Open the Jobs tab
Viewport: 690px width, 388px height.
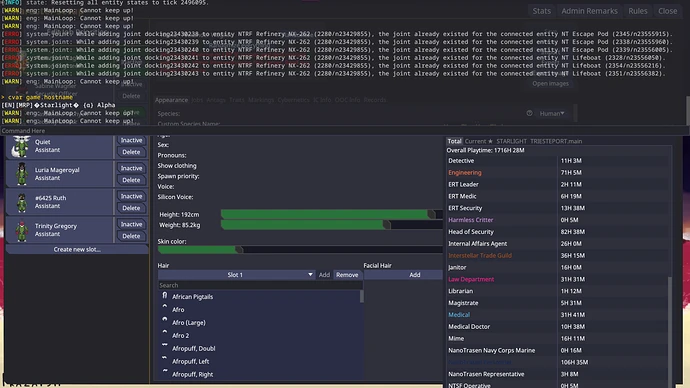197,100
